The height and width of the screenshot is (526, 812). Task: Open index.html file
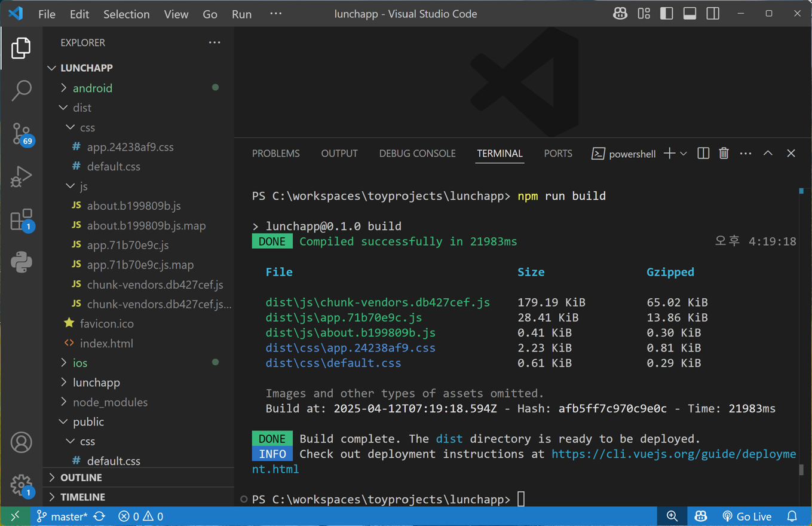coord(139,343)
